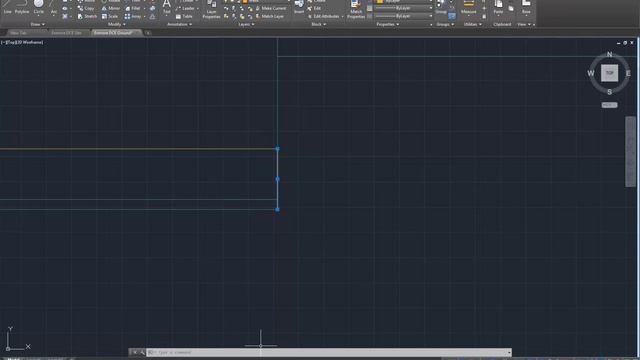
Task: Open Layer Properties manager
Action: [211, 9]
